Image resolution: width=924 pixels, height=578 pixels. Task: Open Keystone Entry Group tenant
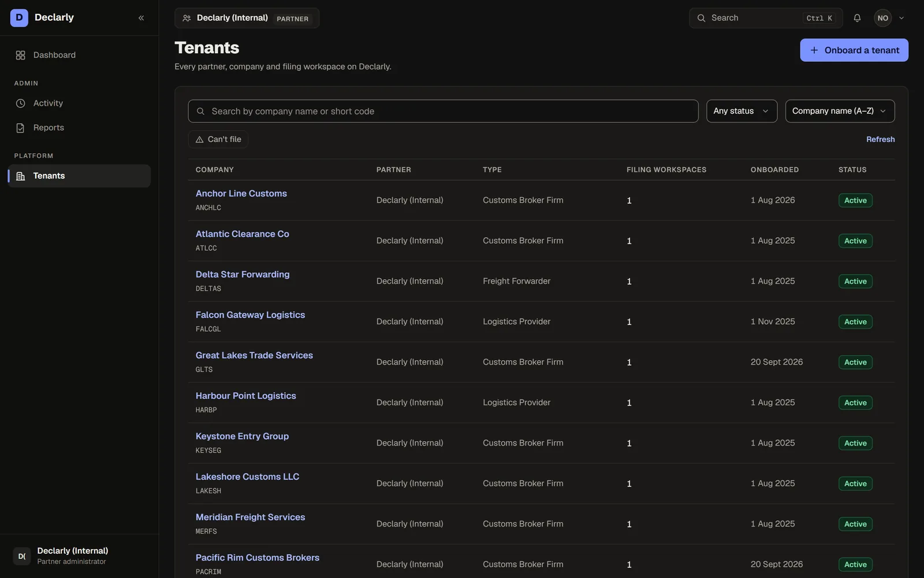[242, 436]
